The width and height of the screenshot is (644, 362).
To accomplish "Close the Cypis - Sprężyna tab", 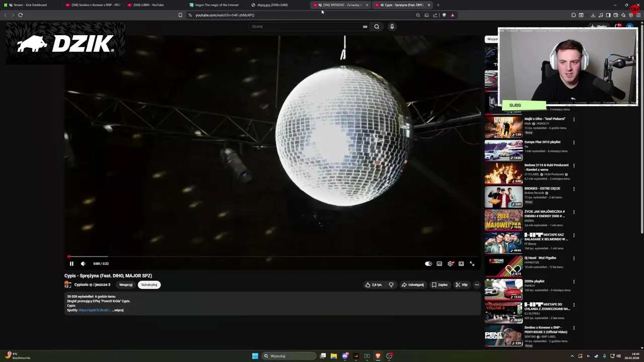I will pos(429,5).
